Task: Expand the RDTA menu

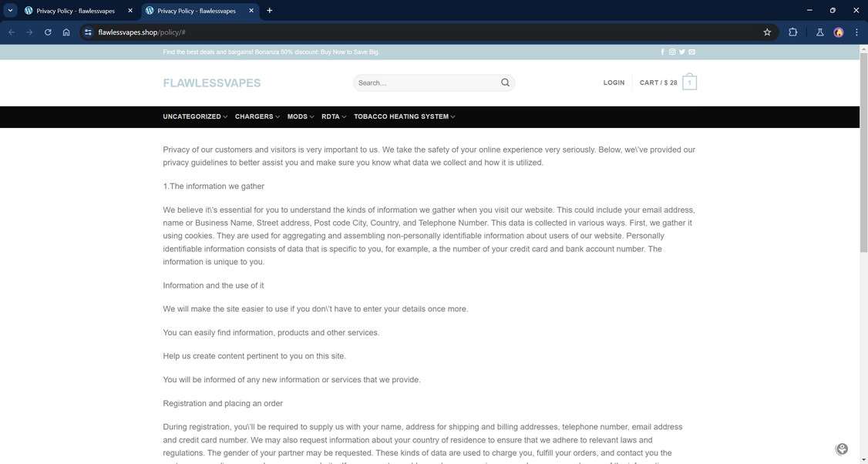Action: tap(334, 117)
